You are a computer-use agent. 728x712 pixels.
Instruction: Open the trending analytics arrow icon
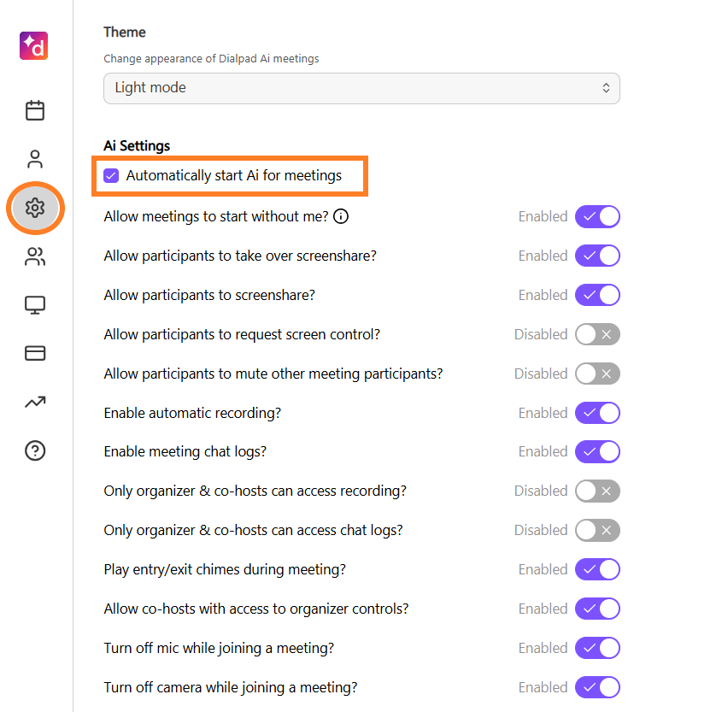click(x=35, y=403)
